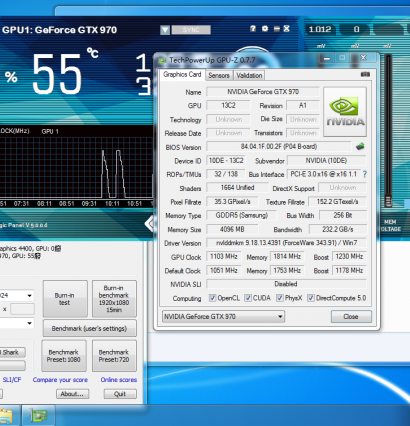Click the Bus Interface question mark

[x=365, y=174]
